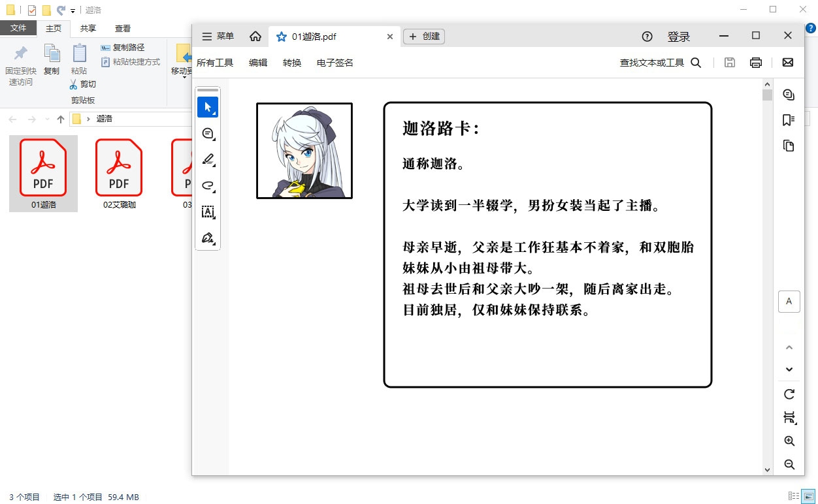818x504 pixels.
Task: Click the email envelope icon
Action: pos(788,63)
